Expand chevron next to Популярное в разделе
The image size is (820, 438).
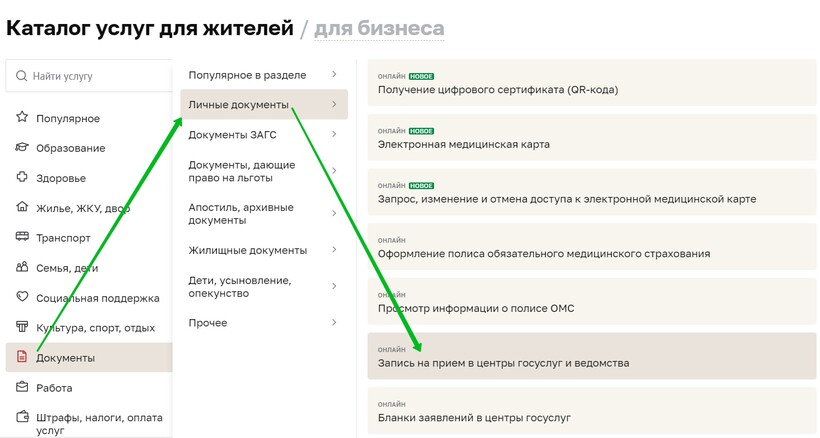click(x=334, y=74)
